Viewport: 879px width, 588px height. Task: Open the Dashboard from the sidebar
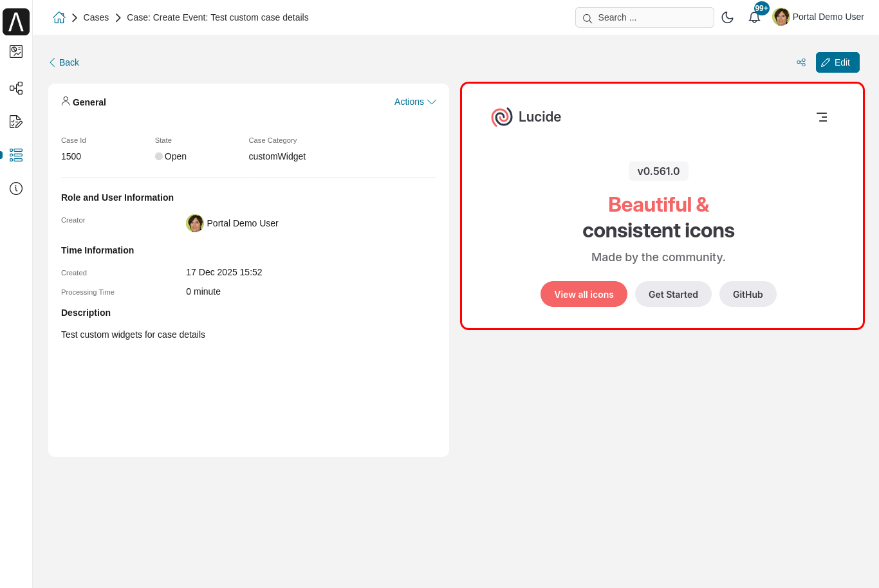click(x=16, y=51)
